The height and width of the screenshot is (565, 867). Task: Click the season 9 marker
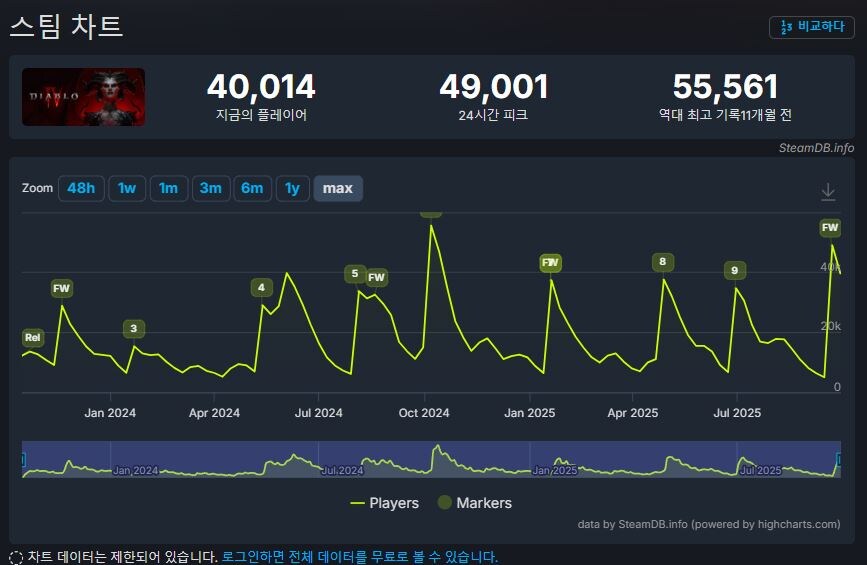tap(735, 270)
